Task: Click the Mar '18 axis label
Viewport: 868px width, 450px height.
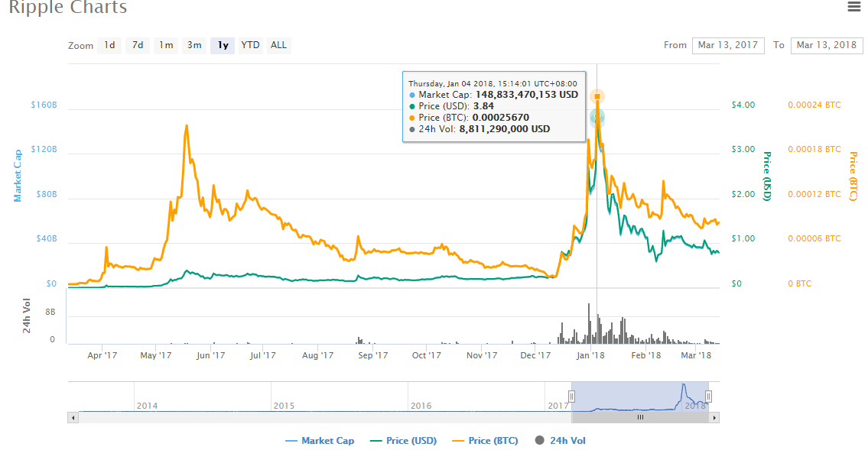Action: (696, 355)
